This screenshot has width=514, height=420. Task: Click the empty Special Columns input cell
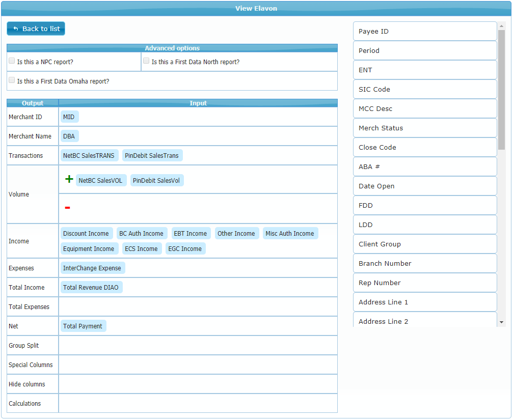(198, 365)
